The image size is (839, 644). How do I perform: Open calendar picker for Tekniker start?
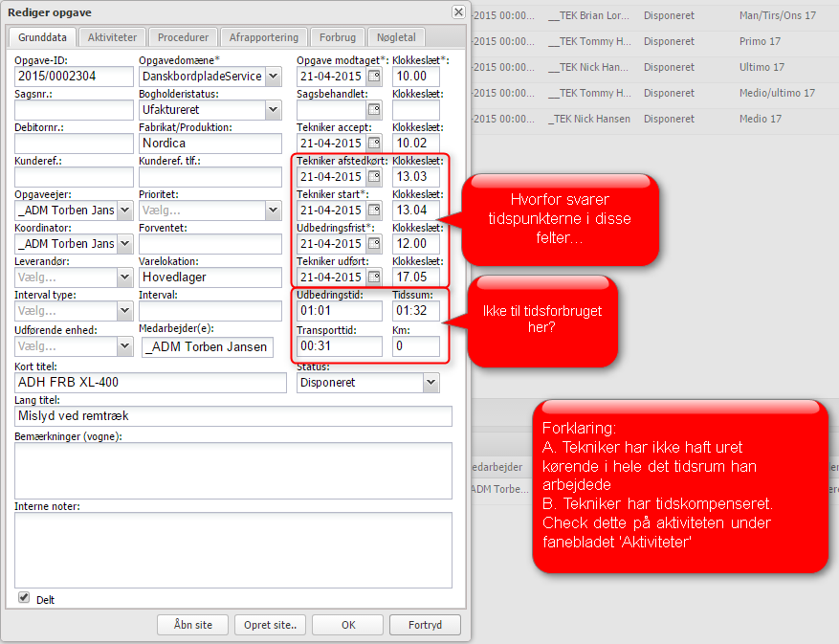pyautogui.click(x=374, y=211)
